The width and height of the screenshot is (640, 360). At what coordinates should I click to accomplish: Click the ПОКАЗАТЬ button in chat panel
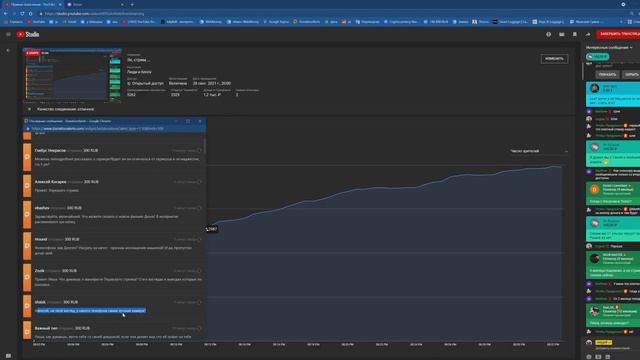click(607, 75)
